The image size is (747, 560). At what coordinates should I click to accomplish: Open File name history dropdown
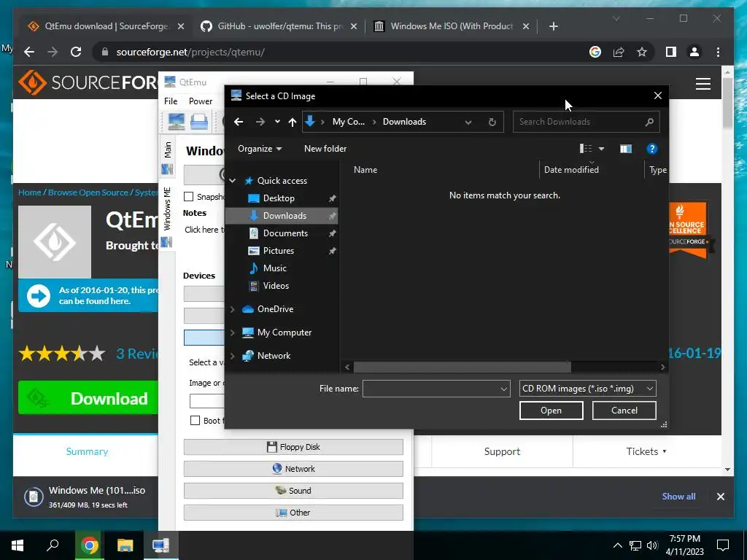(x=503, y=389)
